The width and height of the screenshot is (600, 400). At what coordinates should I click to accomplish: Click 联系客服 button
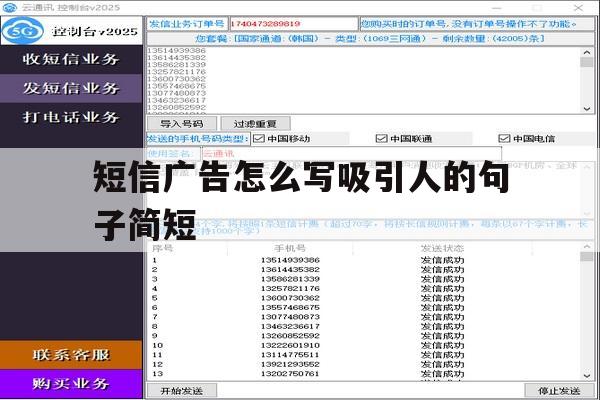pyautogui.click(x=71, y=355)
